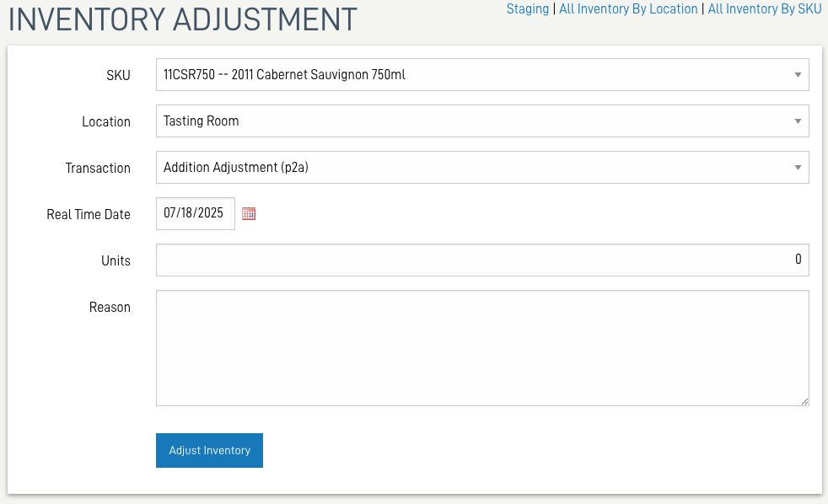
Task: Click the Real Time Date field
Action: coord(196,214)
